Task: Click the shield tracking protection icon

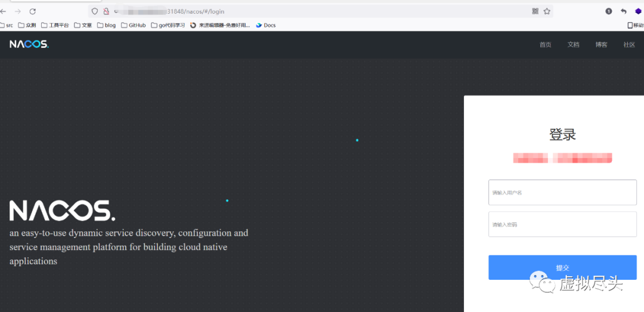Action: pos(95,11)
